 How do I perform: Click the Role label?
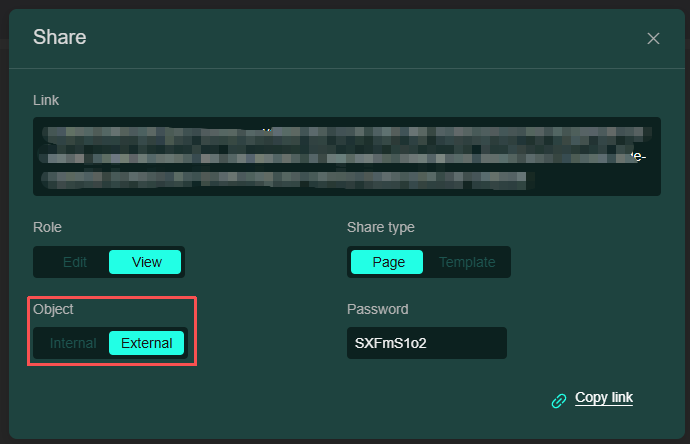(x=48, y=227)
